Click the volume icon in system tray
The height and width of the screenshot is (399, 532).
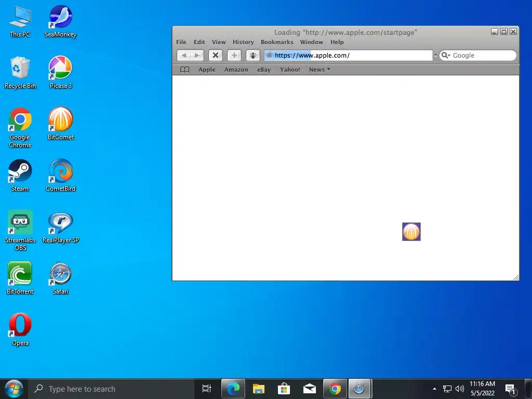460,389
